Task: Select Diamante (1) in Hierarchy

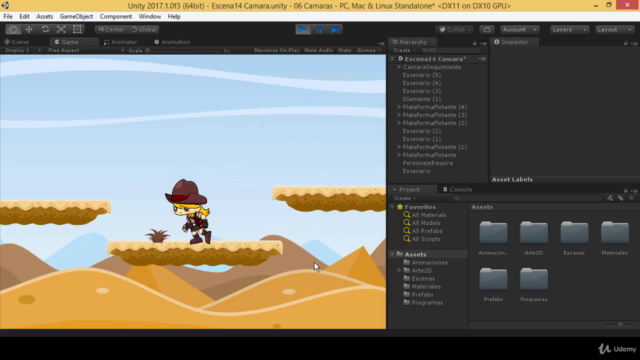Action: (422, 99)
